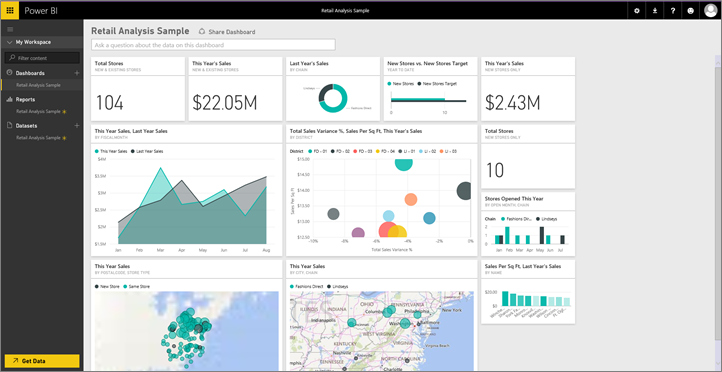
Task: Toggle the hamburger navigation pane icon
Action: (x=10, y=29)
